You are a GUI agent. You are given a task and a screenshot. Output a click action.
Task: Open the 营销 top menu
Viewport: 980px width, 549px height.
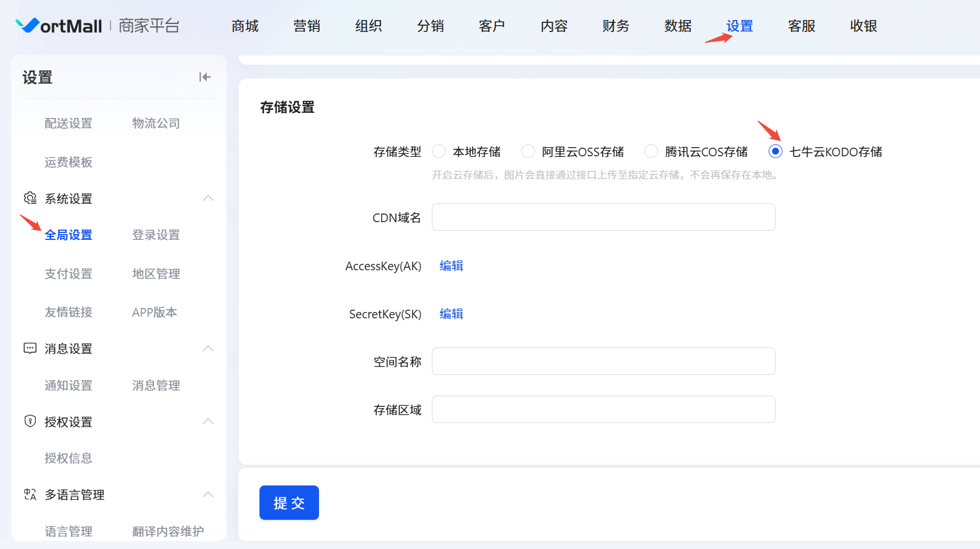(x=306, y=26)
